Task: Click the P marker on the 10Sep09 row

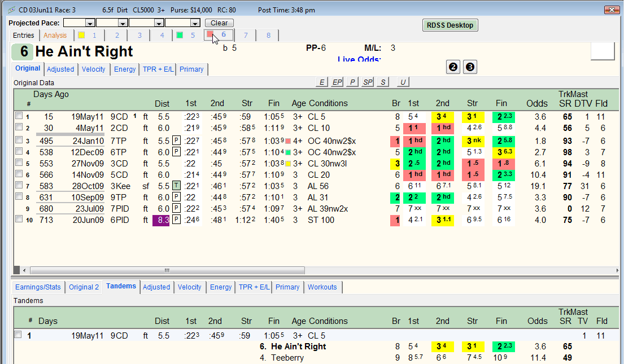Action: (176, 197)
